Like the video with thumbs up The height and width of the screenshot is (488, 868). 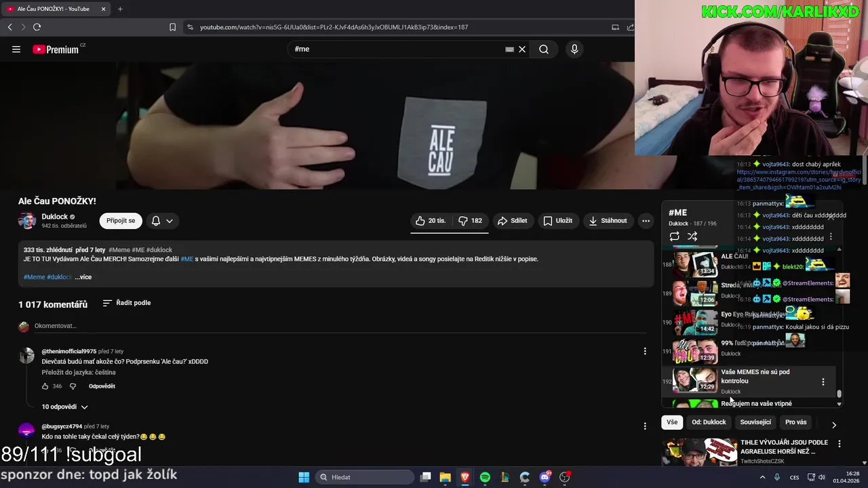coord(431,221)
